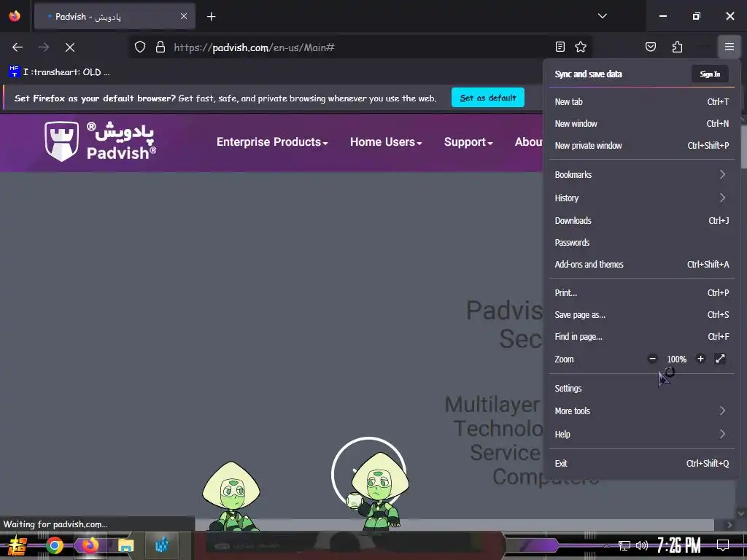Image resolution: width=747 pixels, height=560 pixels.
Task: Sign in to sync
Action: [x=709, y=74]
